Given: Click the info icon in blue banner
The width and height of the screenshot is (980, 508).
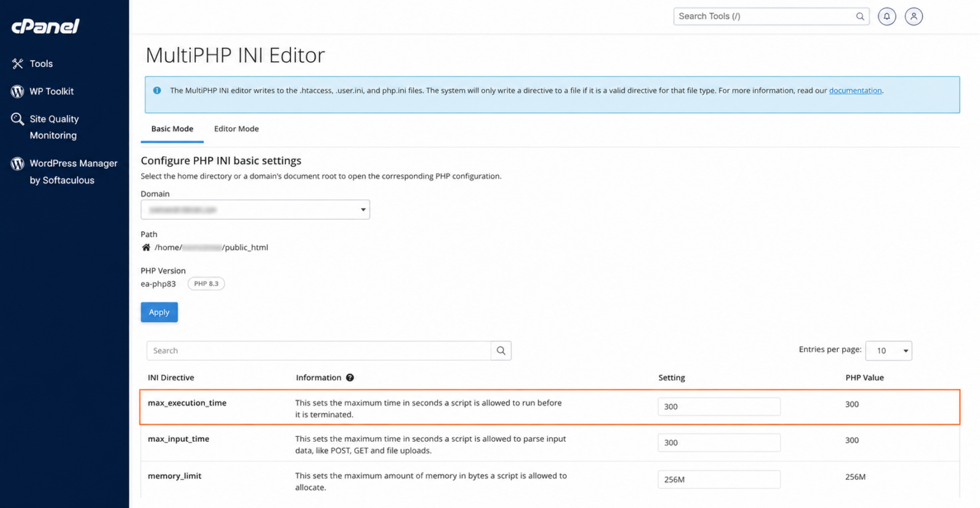Looking at the screenshot, I should (x=157, y=91).
